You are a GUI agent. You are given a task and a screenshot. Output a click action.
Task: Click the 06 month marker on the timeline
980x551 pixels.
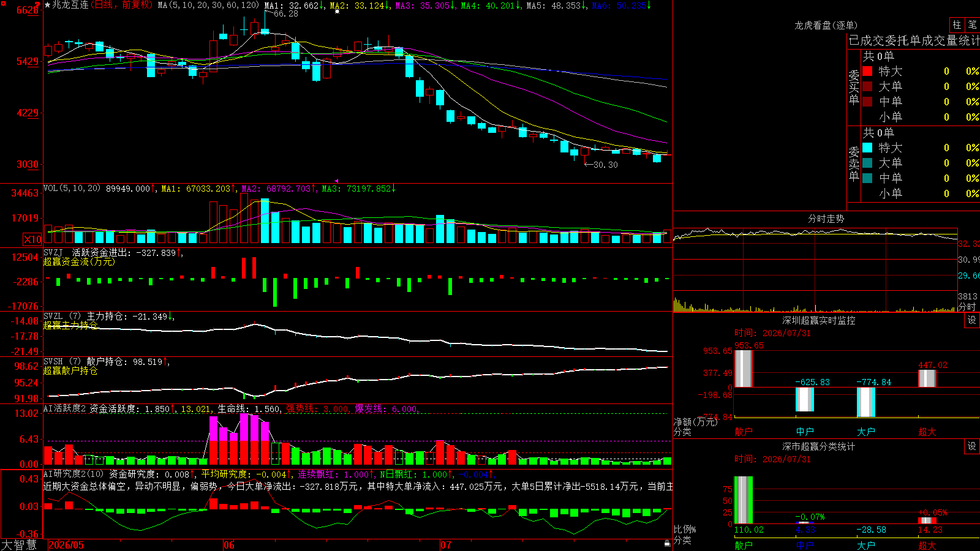click(x=229, y=545)
